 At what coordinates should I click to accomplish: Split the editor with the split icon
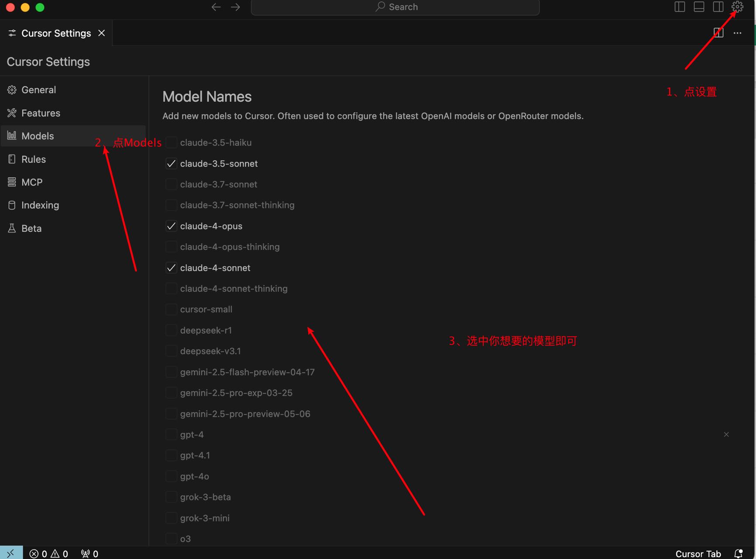(x=718, y=33)
